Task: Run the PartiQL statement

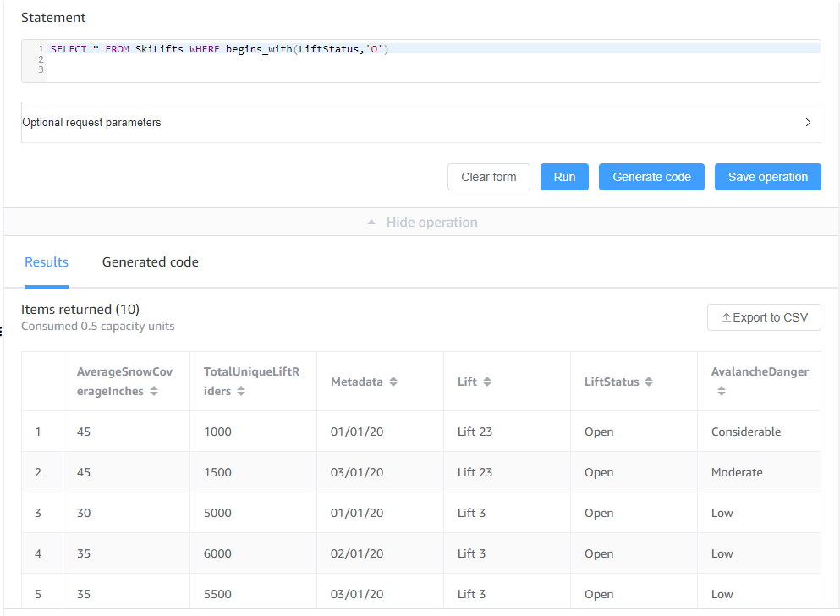Action: coord(564,177)
